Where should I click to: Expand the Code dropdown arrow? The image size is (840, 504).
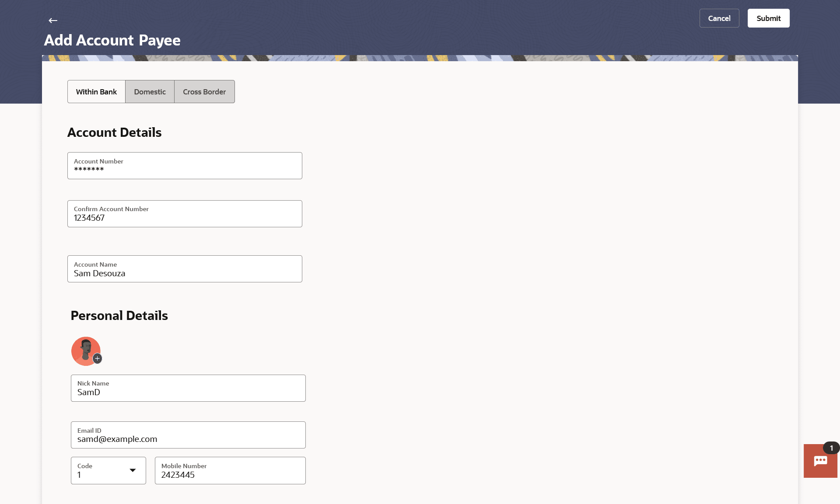click(133, 470)
